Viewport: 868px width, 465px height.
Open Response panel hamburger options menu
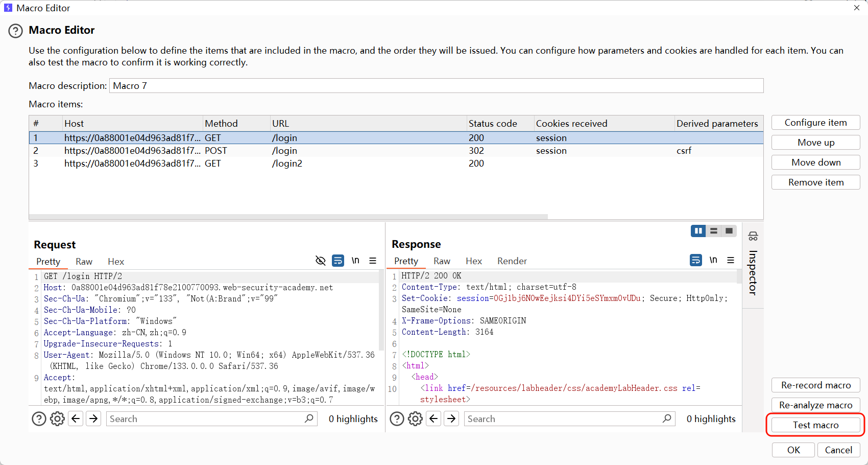(731, 260)
